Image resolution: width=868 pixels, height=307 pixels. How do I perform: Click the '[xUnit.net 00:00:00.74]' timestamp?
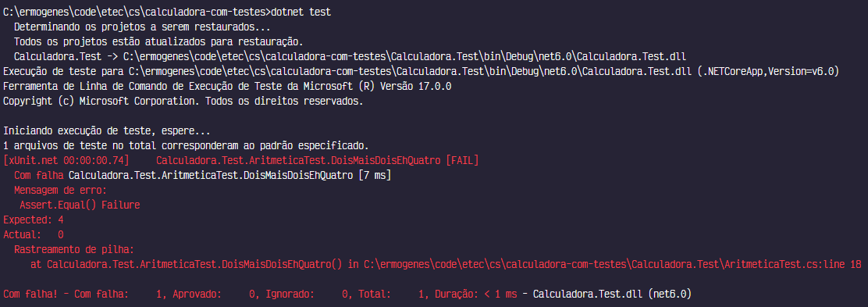point(66,161)
